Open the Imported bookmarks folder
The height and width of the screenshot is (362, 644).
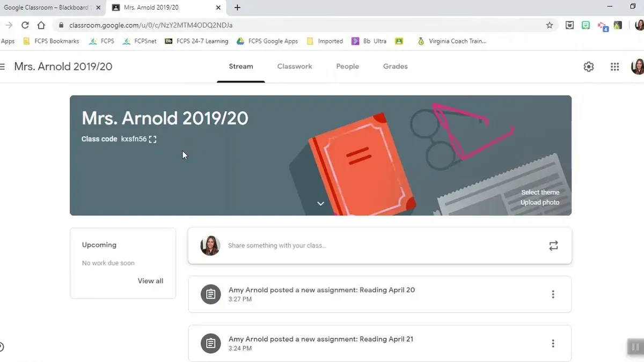click(x=325, y=41)
